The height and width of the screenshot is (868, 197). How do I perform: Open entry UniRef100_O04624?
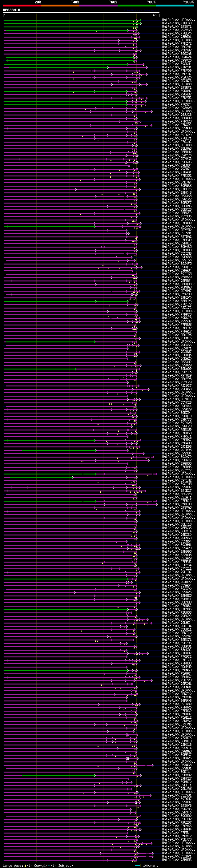[177, 57]
